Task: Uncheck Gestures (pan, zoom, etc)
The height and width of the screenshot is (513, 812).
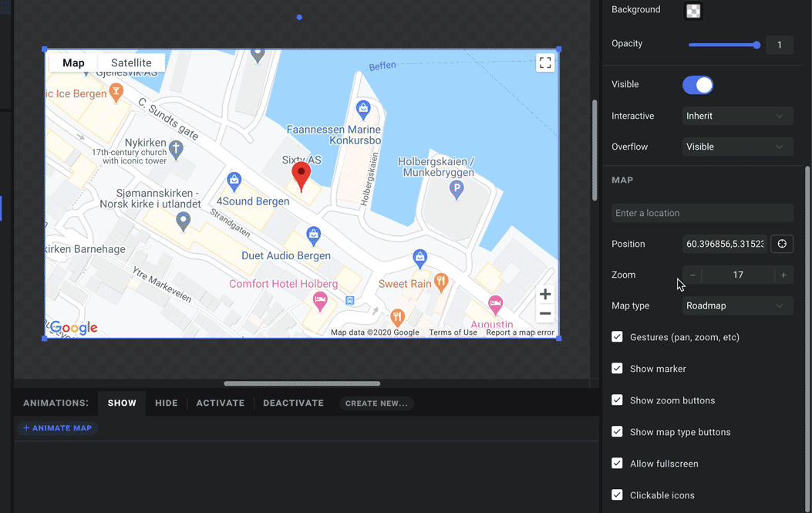Action: pos(617,337)
